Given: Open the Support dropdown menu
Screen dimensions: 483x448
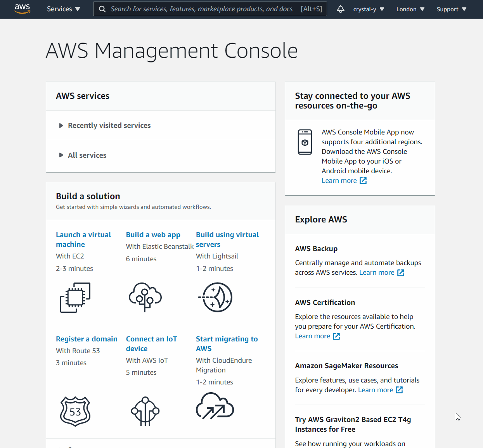Looking at the screenshot, I should tap(452, 9).
